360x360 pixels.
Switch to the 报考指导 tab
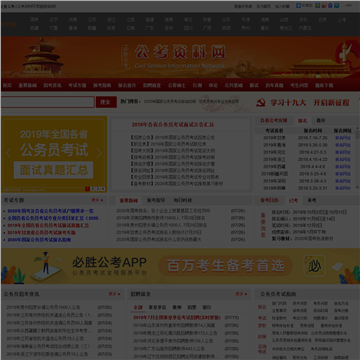(x=156, y=200)
